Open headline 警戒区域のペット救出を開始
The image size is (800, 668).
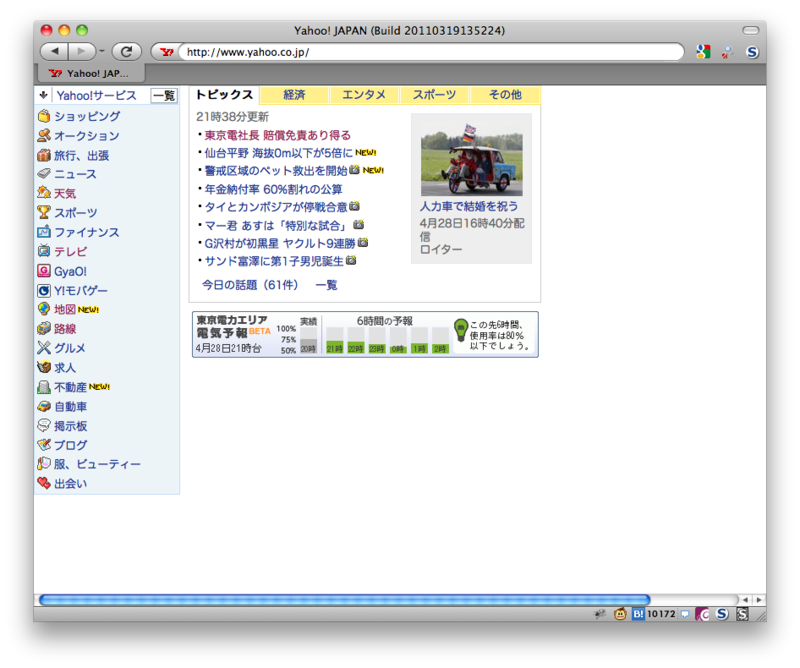click(276, 171)
